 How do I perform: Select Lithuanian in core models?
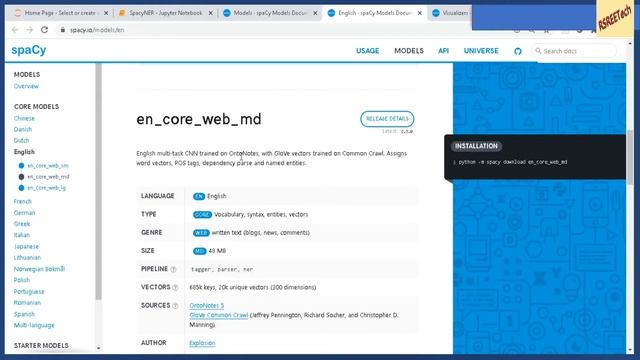[x=27, y=258]
